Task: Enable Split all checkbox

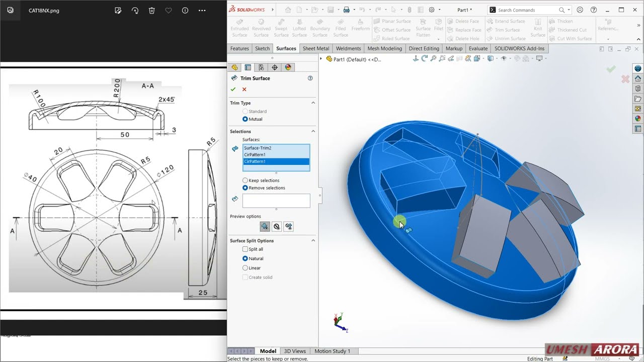Action: pos(245,249)
